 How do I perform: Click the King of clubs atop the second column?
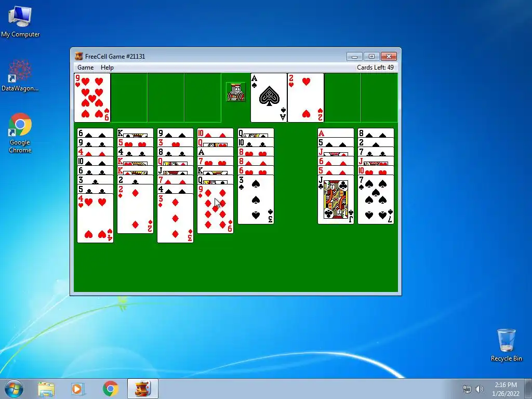(136, 133)
